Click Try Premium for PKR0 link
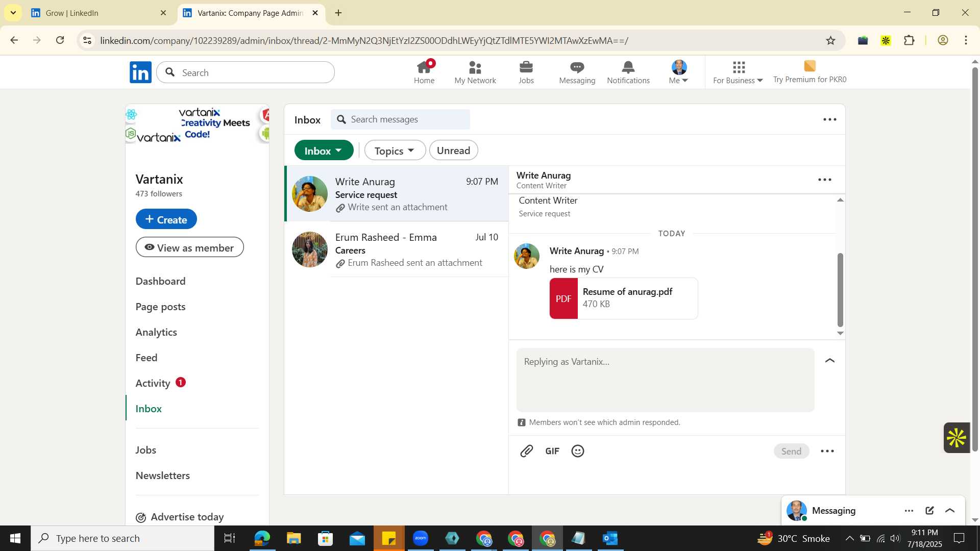980x551 pixels. coord(810,72)
